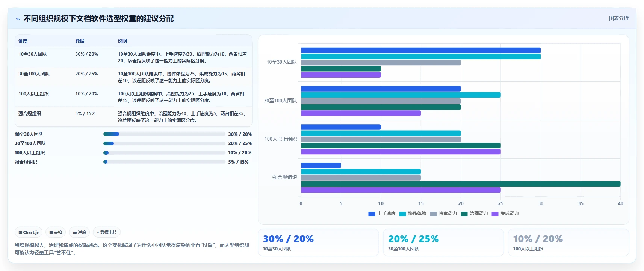644x271 pixels.
Task: Click the 表格 tag chip
Action: click(x=56, y=232)
